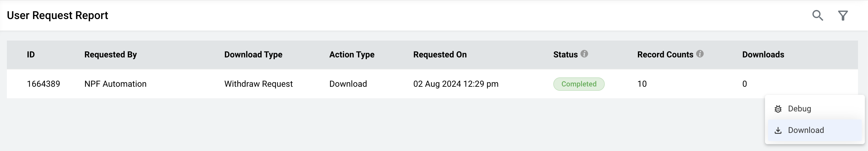
Task: Click the Withdraw Request download type cell
Action: pyautogui.click(x=259, y=84)
